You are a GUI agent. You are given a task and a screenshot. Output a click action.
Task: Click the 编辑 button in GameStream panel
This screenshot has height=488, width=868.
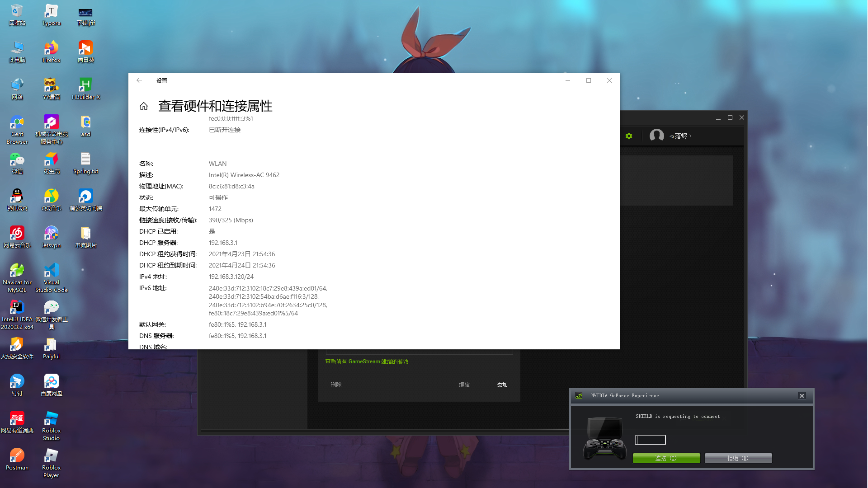tap(464, 385)
